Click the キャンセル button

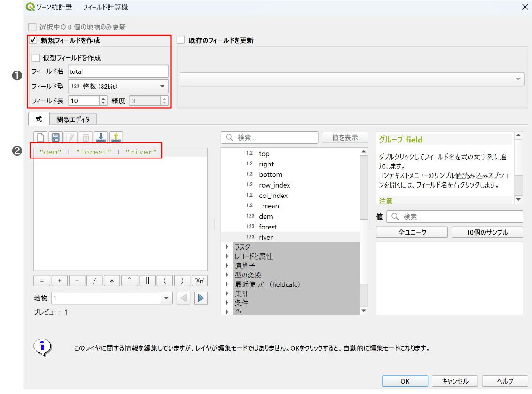point(455,381)
